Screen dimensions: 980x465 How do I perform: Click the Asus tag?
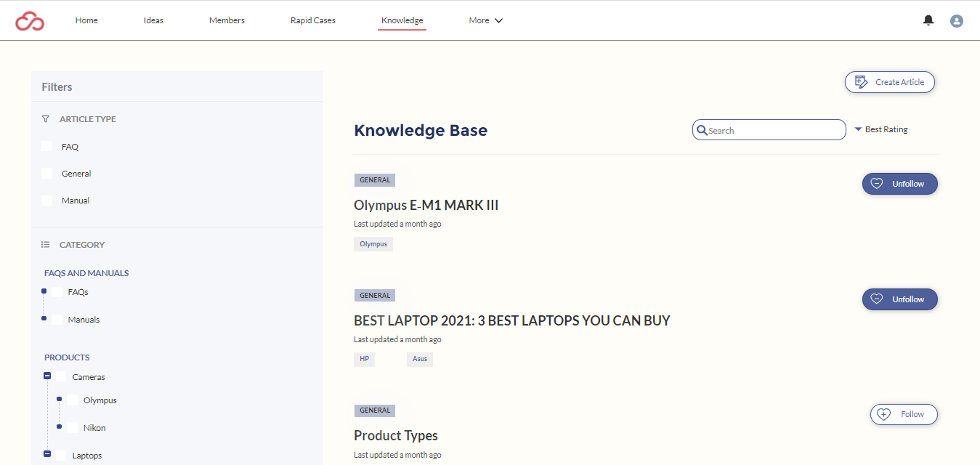pos(420,359)
